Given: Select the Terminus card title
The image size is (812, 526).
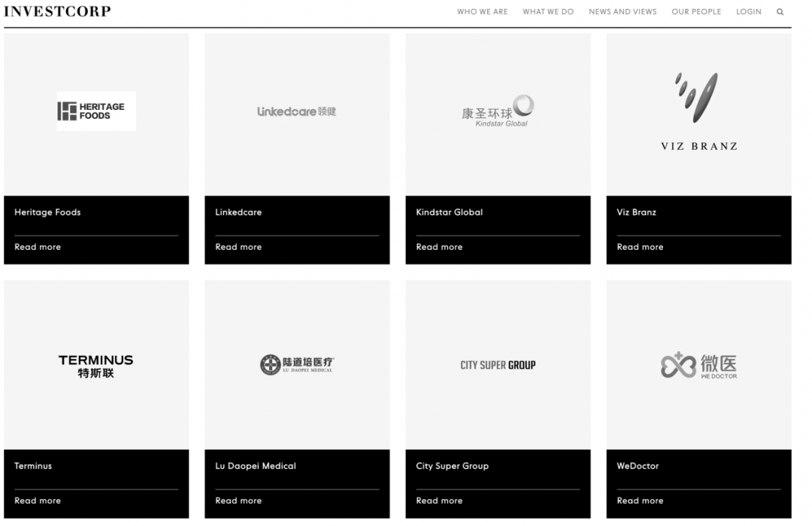Looking at the screenshot, I should click(33, 466).
